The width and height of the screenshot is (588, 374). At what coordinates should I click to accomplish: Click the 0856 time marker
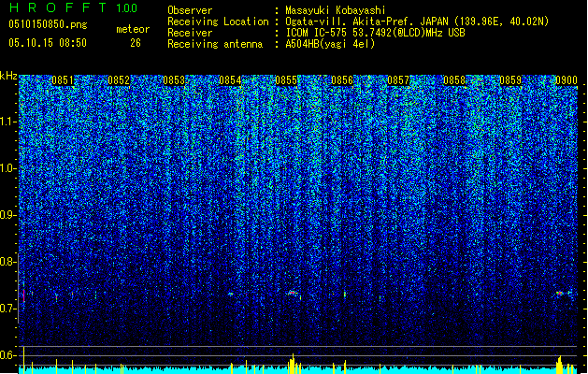coord(342,80)
